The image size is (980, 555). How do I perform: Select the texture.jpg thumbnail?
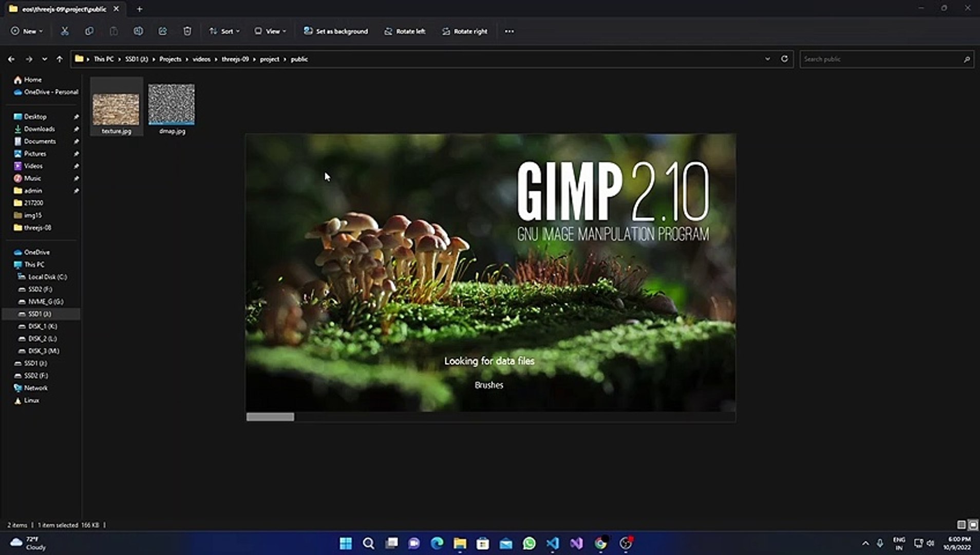tap(116, 107)
